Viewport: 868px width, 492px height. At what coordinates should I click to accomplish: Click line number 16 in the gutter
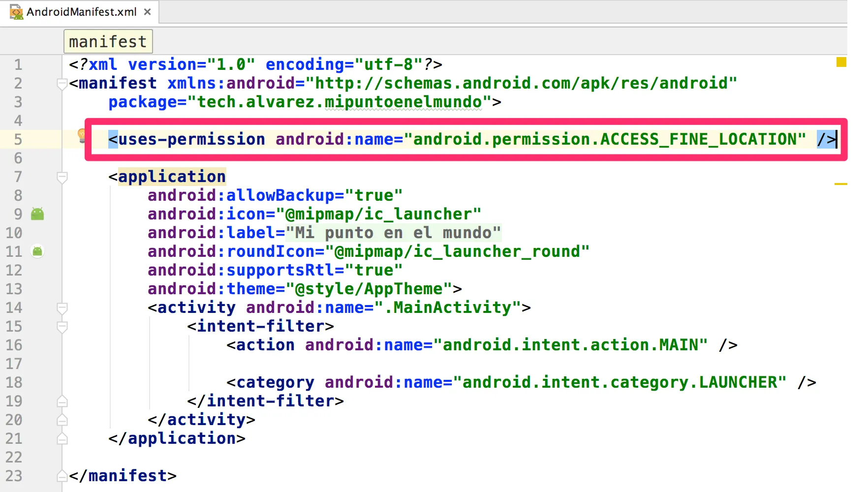coord(14,345)
